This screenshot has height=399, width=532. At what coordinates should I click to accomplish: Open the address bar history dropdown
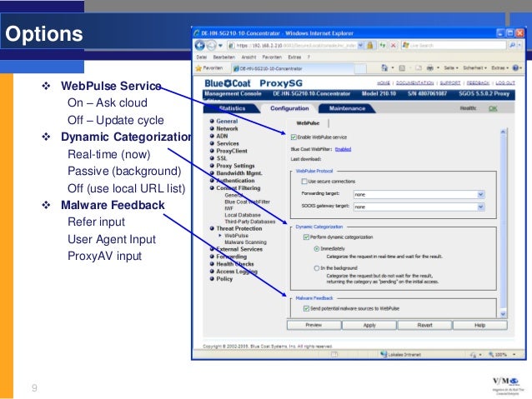point(361,45)
